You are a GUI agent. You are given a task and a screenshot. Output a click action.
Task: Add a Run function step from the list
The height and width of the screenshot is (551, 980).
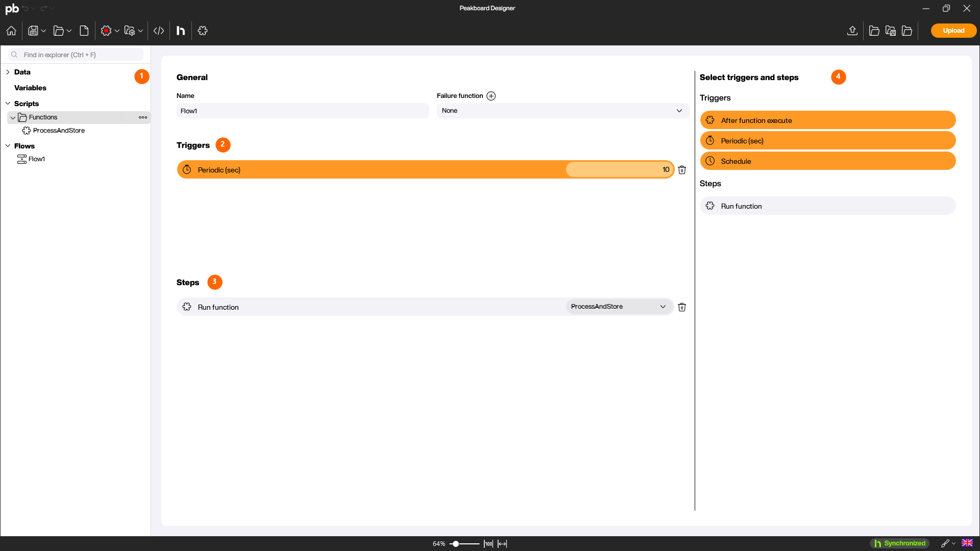828,206
